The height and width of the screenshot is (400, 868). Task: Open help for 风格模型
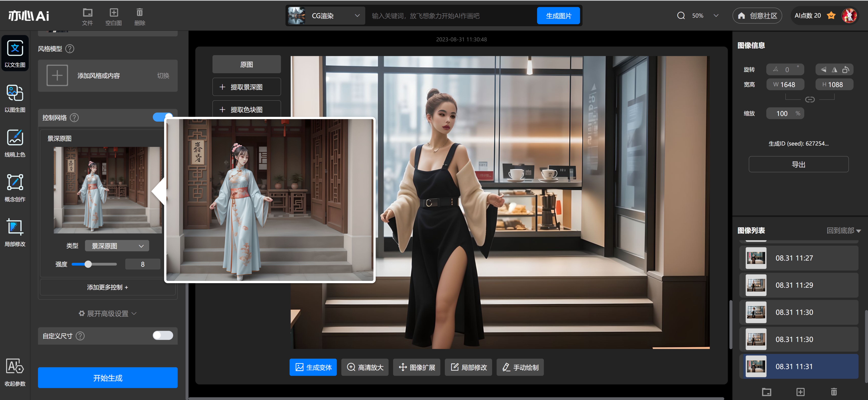pos(70,49)
